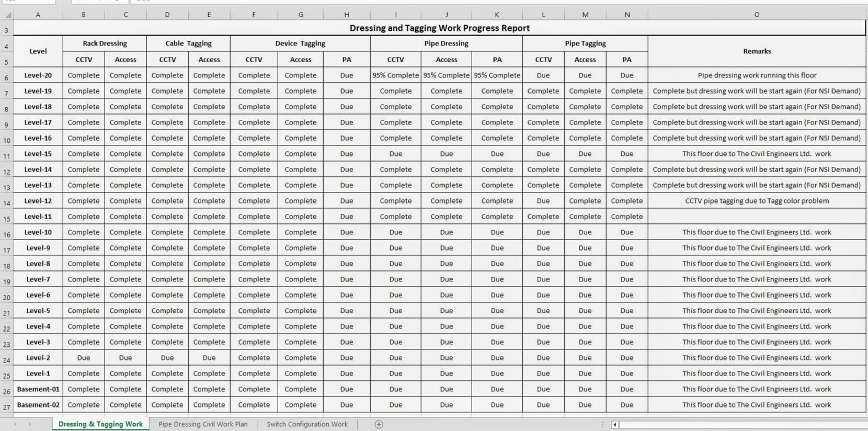The image size is (868, 431).
Task: Click the Select All corner triangle
Action: 7,15
